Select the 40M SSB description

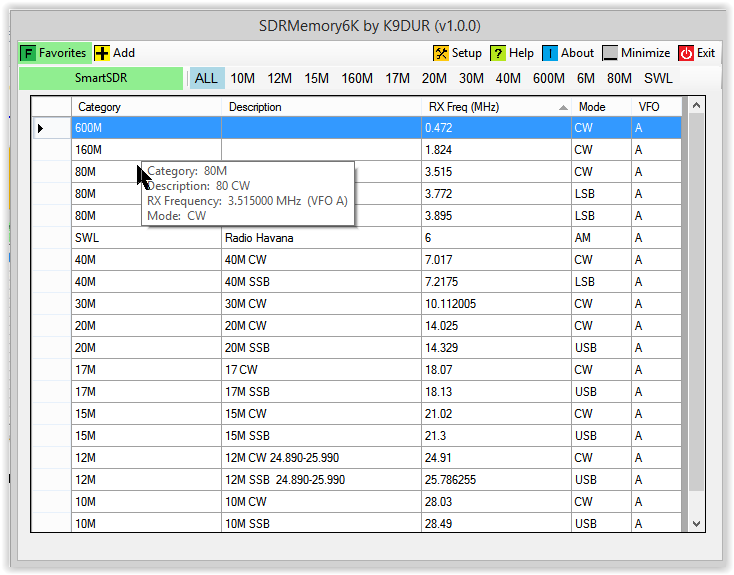tap(321, 282)
